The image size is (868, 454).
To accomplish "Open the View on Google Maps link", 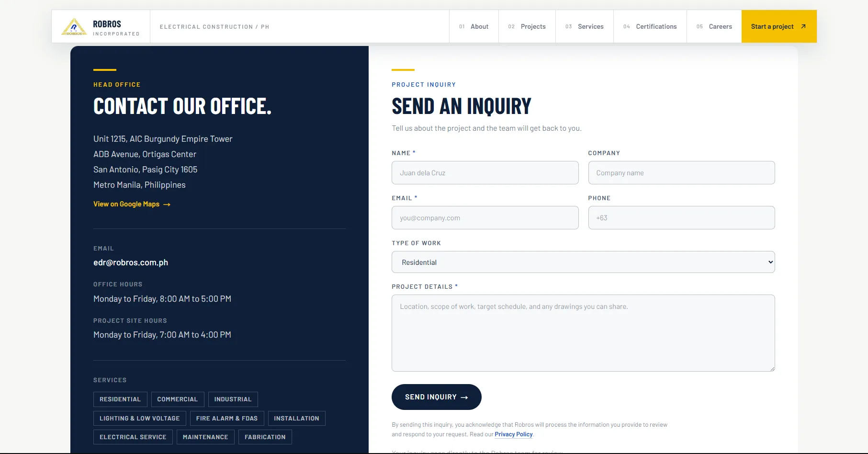I will pyautogui.click(x=132, y=204).
